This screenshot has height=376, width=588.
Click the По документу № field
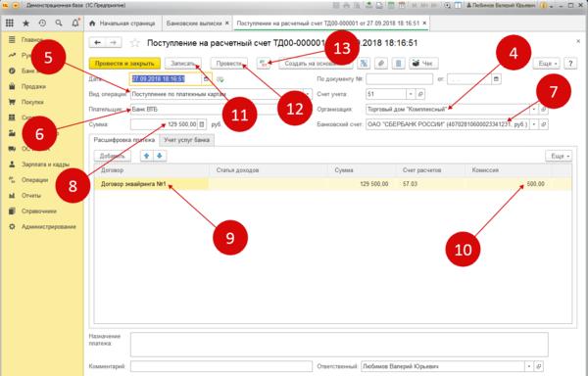coord(400,79)
